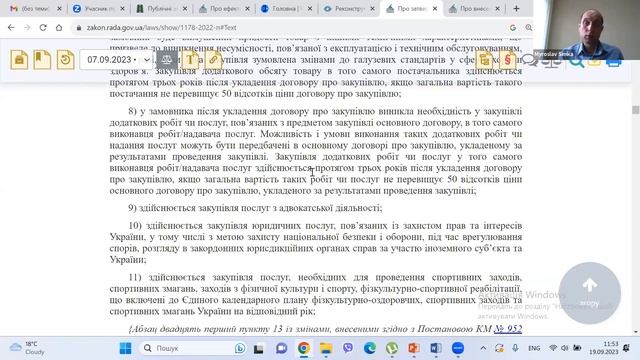Open PowerPoint from taskbar
This screenshot has width=640, height=360.
click(414, 348)
